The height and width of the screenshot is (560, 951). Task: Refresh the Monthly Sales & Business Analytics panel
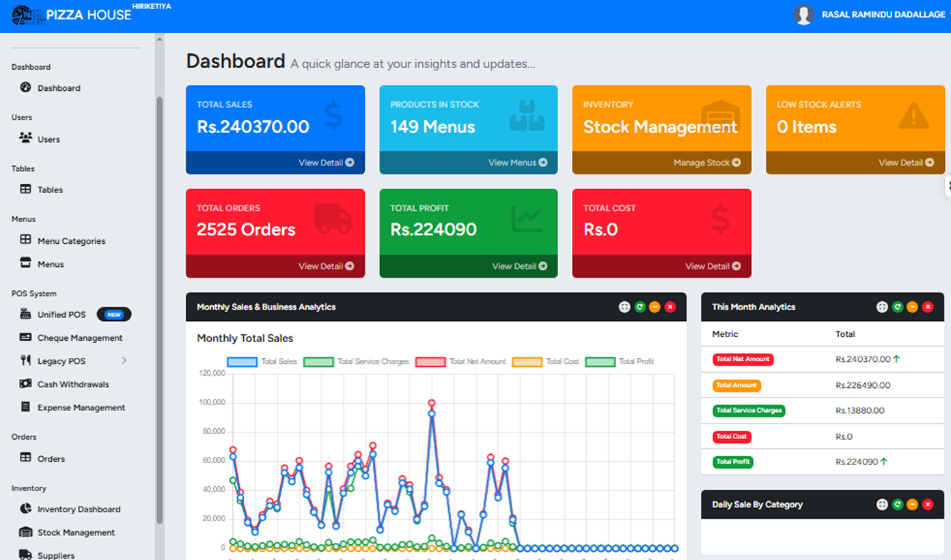(639, 307)
